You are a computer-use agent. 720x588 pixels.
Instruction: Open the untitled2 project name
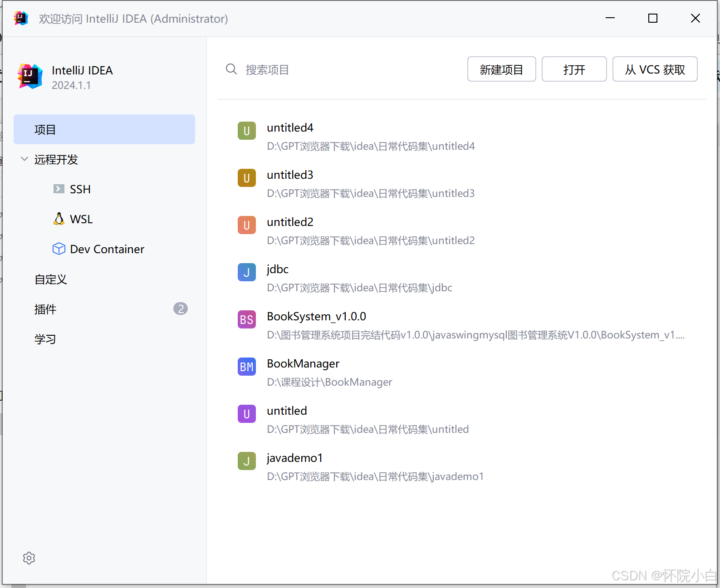point(290,222)
